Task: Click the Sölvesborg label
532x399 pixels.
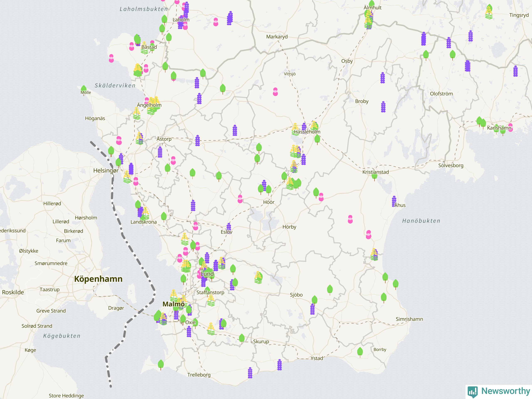Action: tap(451, 165)
